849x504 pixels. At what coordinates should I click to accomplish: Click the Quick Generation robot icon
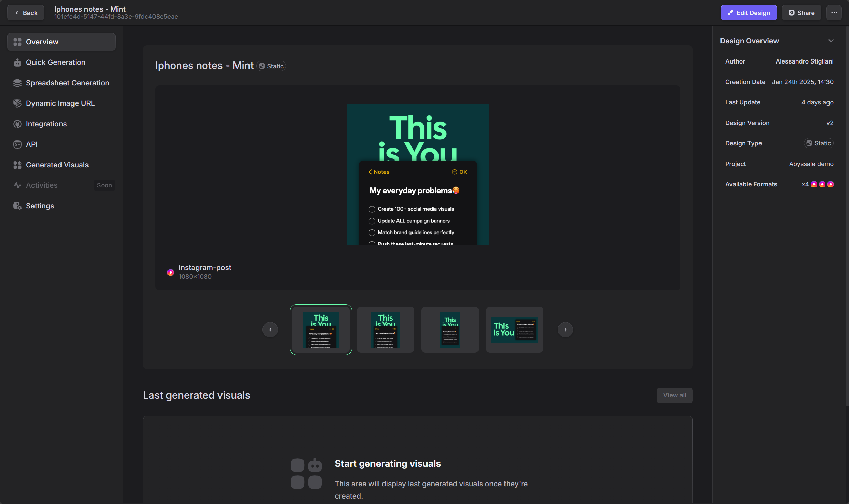click(17, 62)
